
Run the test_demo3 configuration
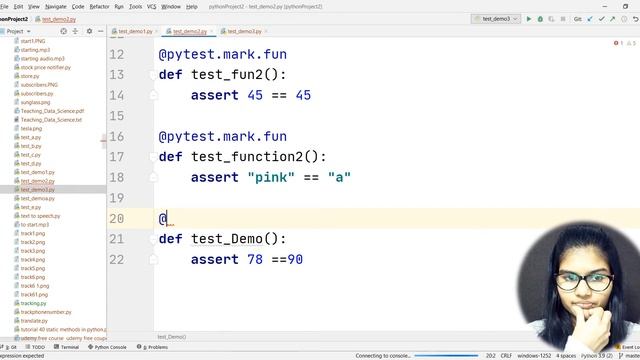tap(529, 19)
